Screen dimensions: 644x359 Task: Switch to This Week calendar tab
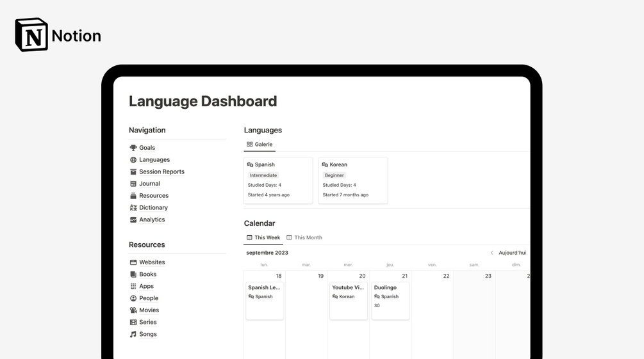tap(263, 237)
